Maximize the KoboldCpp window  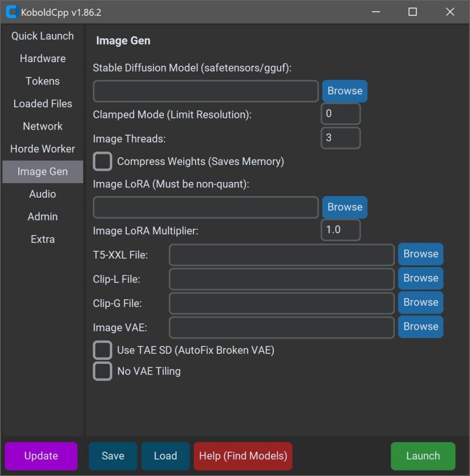coord(412,12)
